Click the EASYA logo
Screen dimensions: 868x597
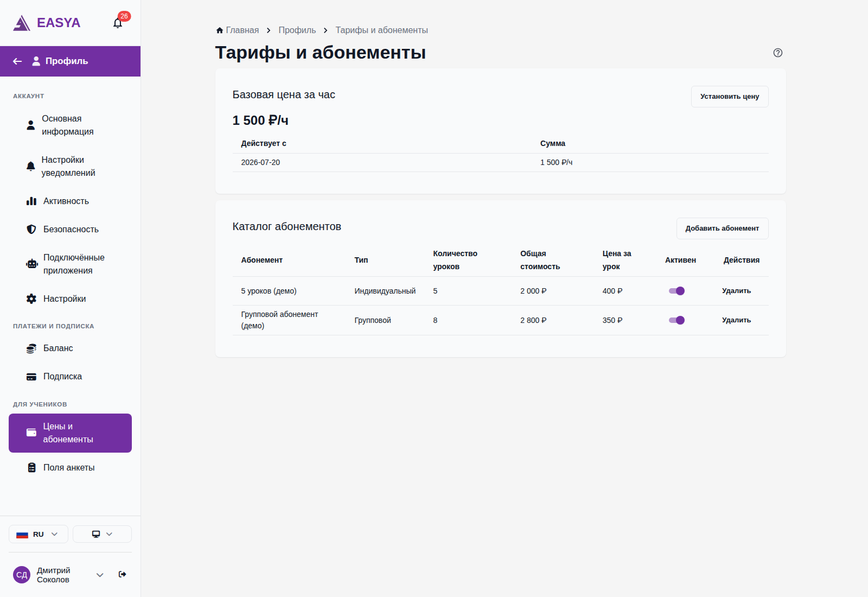click(47, 23)
